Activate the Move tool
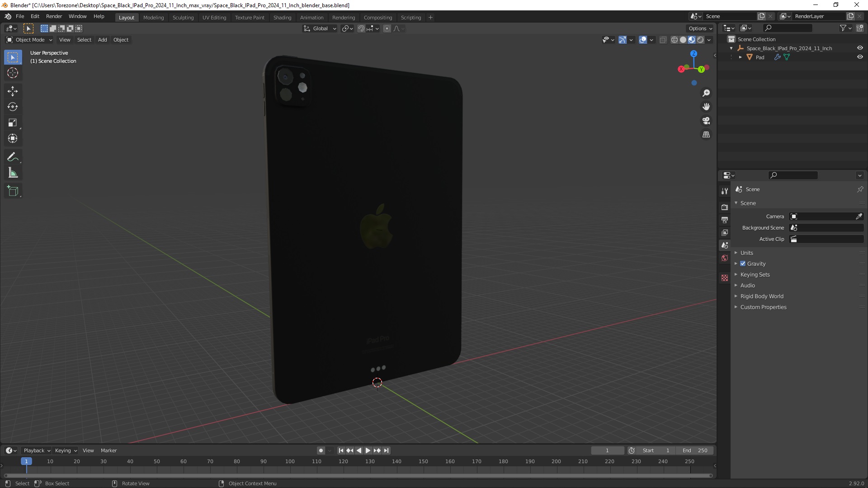Screen dimensions: 868x488 click(x=13, y=91)
